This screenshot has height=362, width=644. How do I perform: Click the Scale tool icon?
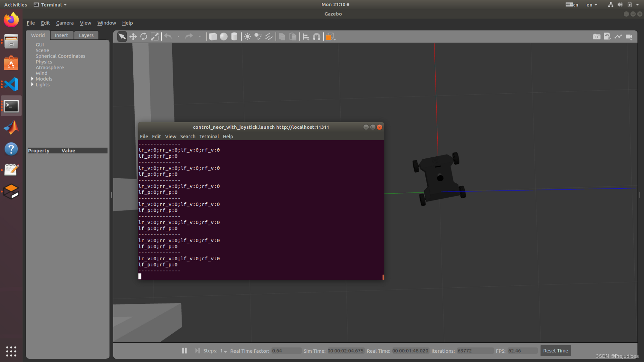click(154, 36)
